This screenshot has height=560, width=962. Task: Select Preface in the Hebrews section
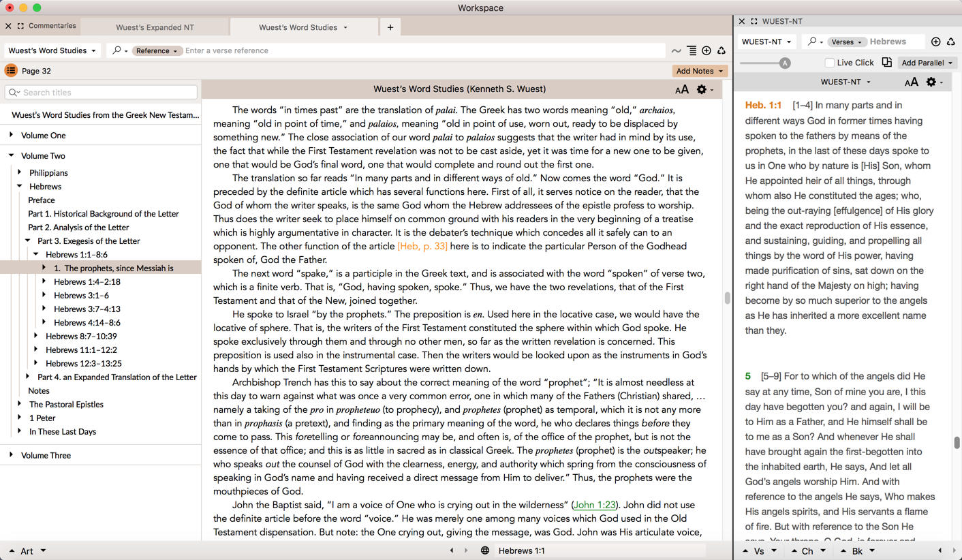point(42,200)
